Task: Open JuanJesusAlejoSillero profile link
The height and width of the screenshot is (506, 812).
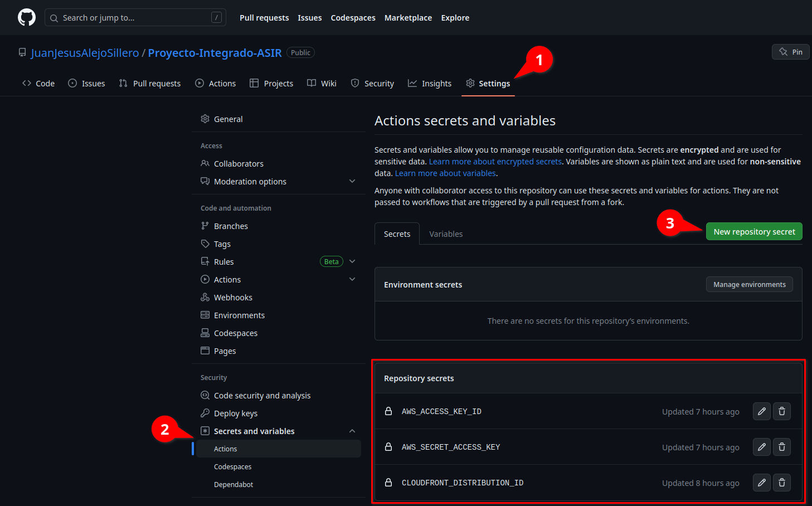Action: [x=85, y=52]
